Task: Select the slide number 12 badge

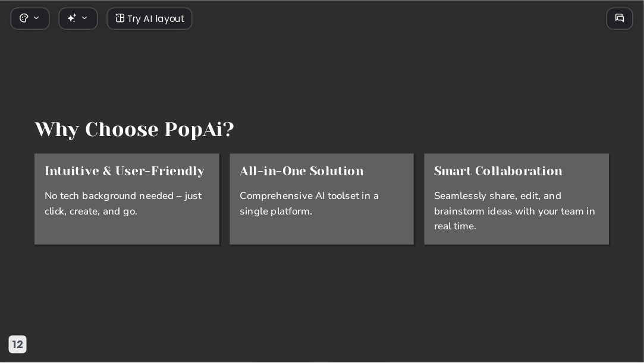Action: [18, 344]
